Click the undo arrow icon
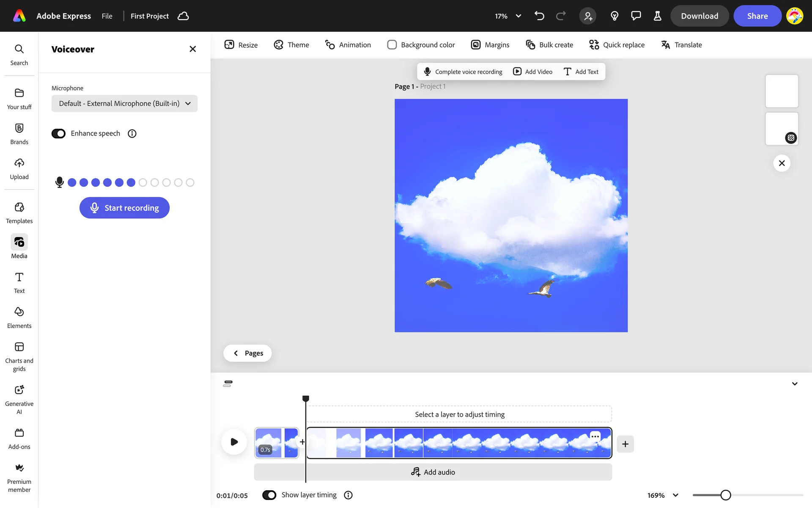 click(539, 16)
